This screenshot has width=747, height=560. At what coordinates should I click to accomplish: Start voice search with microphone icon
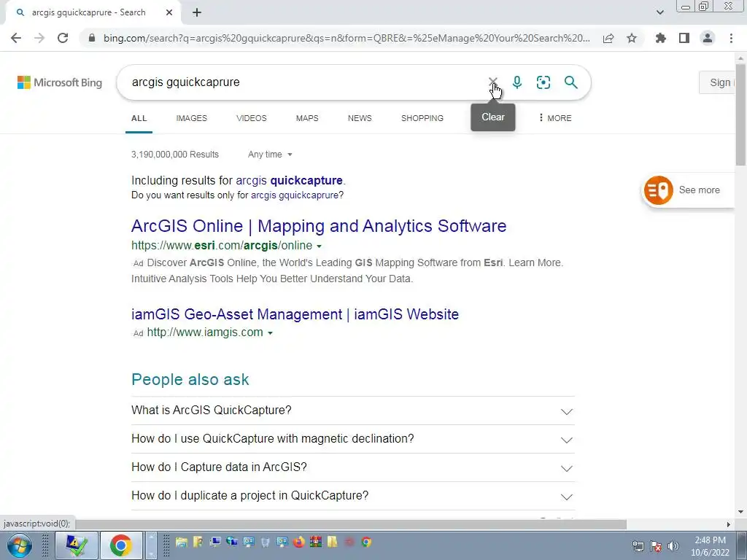[x=517, y=82]
